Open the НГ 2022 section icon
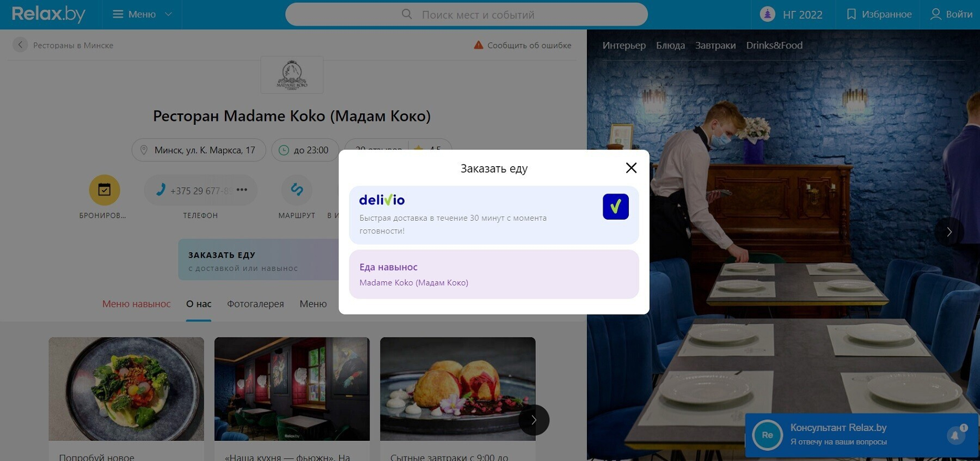 pos(767,14)
